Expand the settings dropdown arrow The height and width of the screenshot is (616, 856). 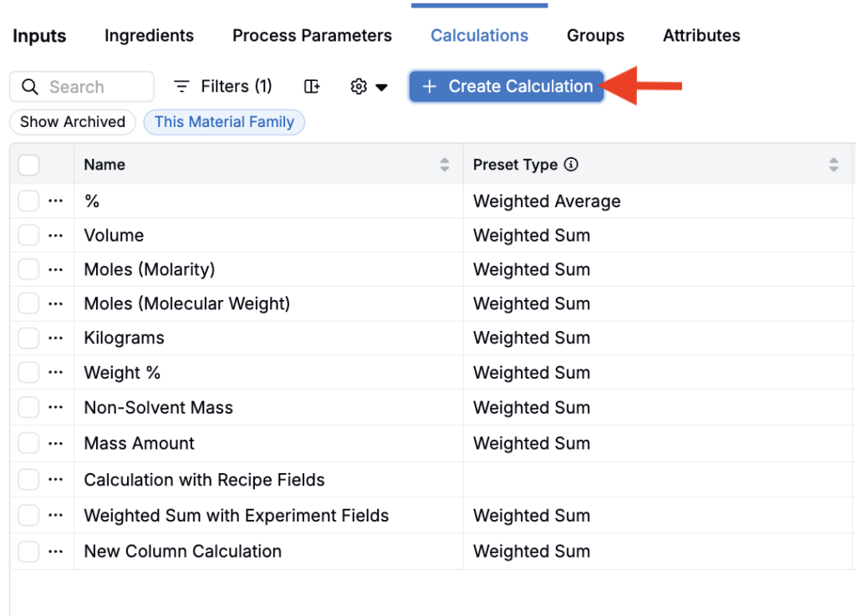pos(381,87)
